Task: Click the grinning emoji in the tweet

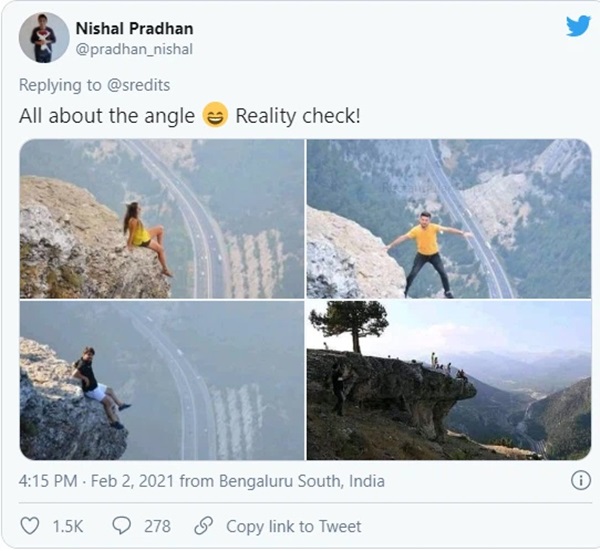Action: (215, 116)
